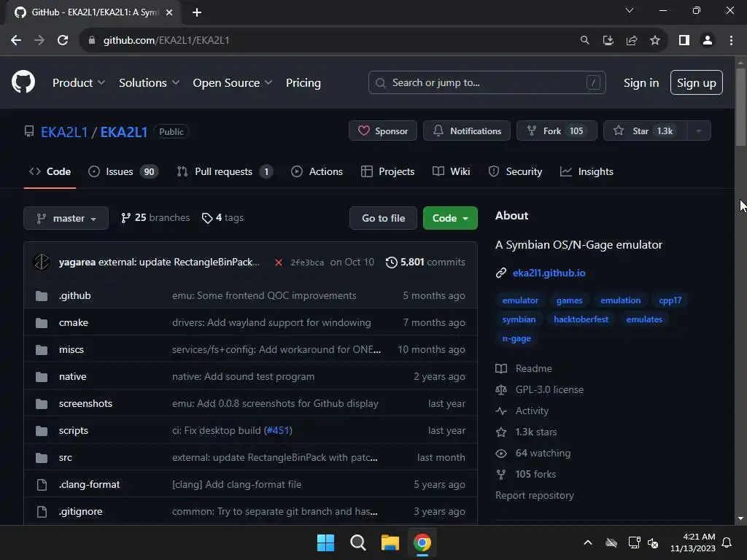Click the n-gage topic tag

pyautogui.click(x=516, y=338)
